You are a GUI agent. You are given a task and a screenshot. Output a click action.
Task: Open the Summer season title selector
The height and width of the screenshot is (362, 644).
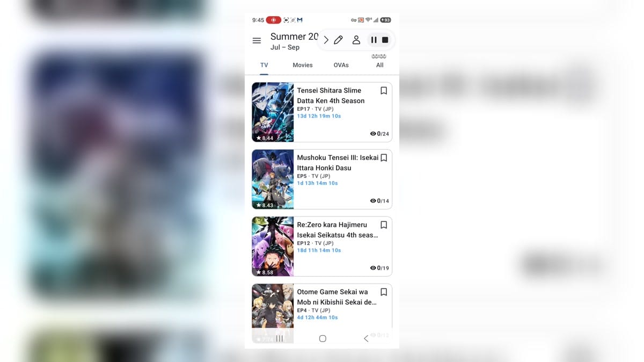[x=294, y=37]
